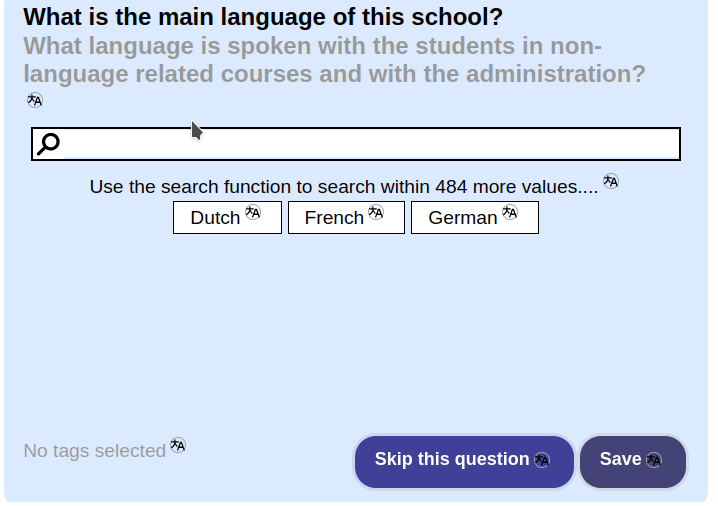
Task: Save the selected language answer
Action: [621, 460]
